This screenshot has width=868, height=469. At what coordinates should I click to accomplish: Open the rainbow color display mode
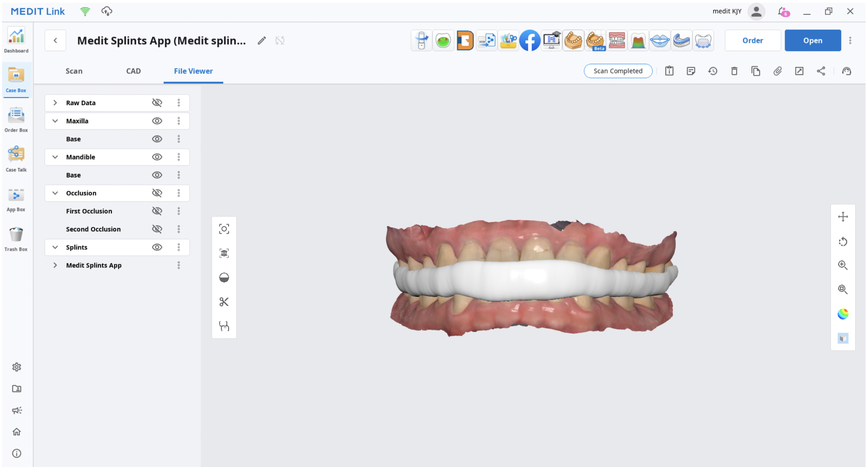[842, 314]
